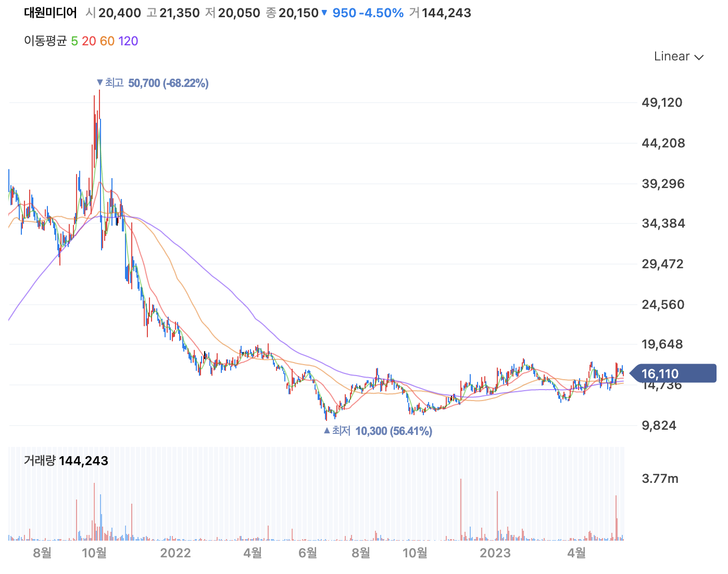Click the 거래량 144,243 volume label

pyautogui.click(x=66, y=460)
